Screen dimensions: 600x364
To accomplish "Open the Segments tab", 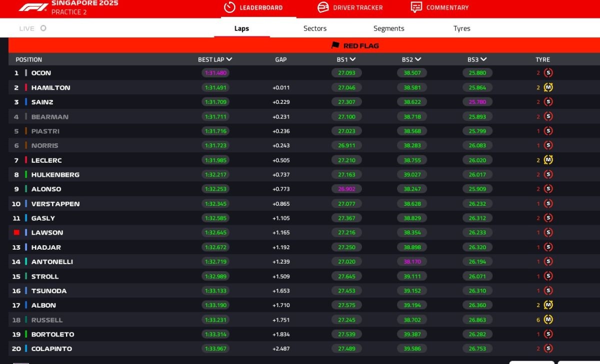I will pyautogui.click(x=388, y=28).
